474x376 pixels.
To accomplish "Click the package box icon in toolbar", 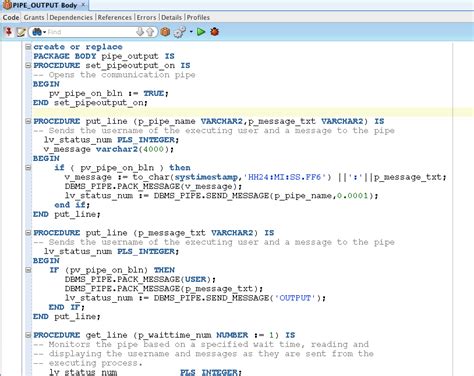I will (165, 32).
